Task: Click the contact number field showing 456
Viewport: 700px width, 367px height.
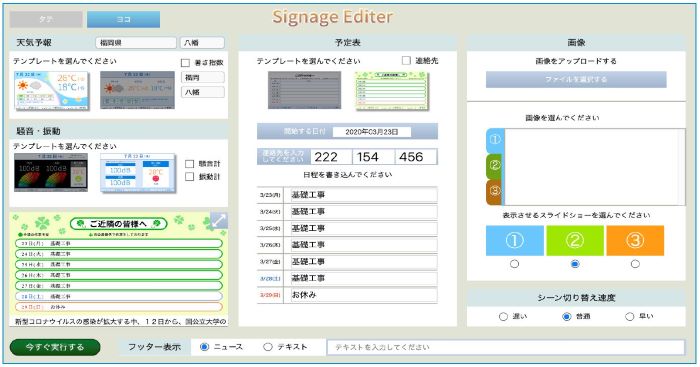Action: [416, 157]
